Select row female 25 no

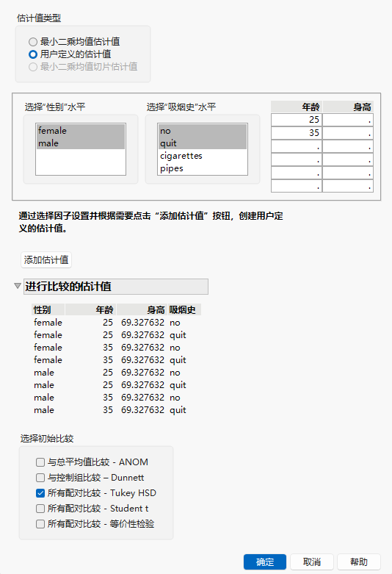pos(116,323)
